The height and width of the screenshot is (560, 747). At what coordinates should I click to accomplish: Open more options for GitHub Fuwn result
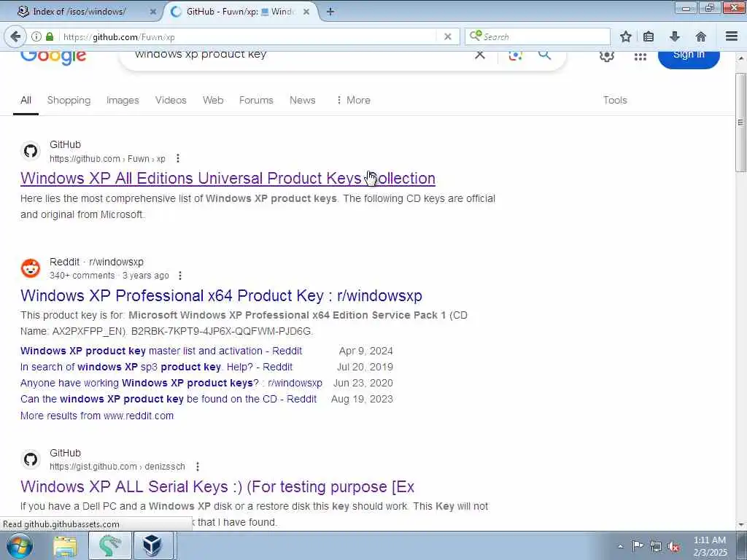[178, 158]
